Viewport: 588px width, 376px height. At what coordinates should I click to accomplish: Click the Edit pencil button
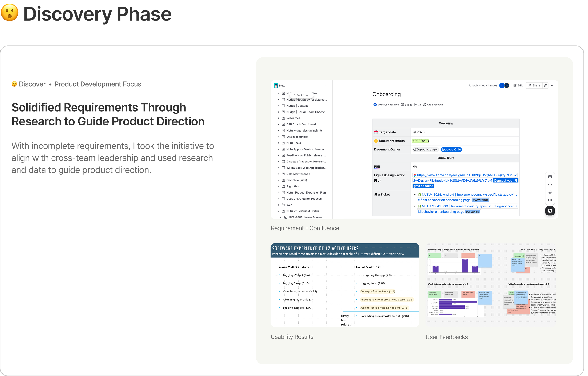pos(518,85)
